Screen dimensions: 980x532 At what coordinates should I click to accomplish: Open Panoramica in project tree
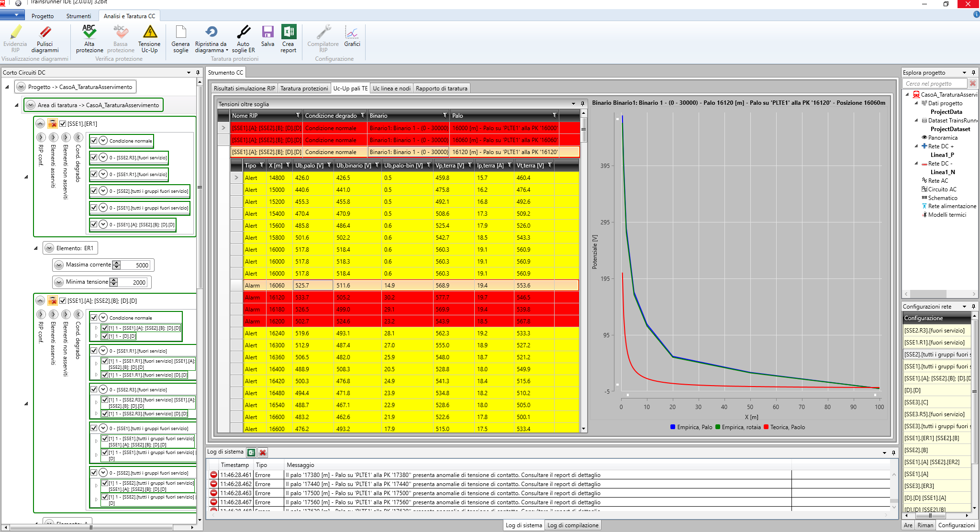point(943,137)
